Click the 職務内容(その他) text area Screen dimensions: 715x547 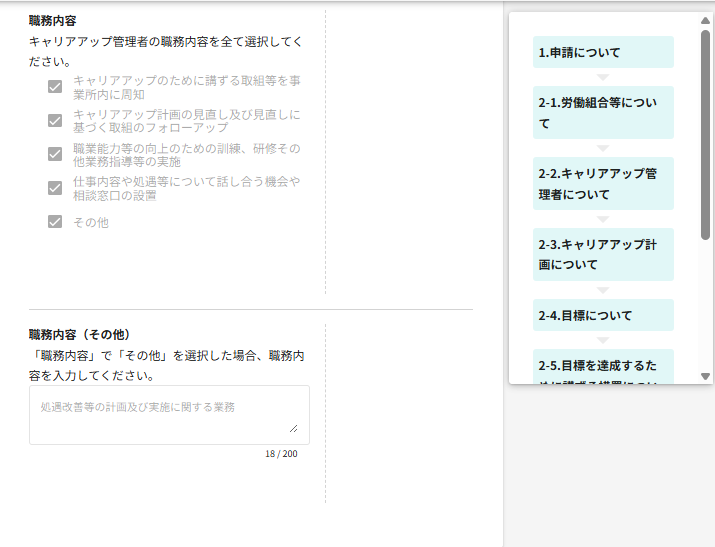(168, 414)
